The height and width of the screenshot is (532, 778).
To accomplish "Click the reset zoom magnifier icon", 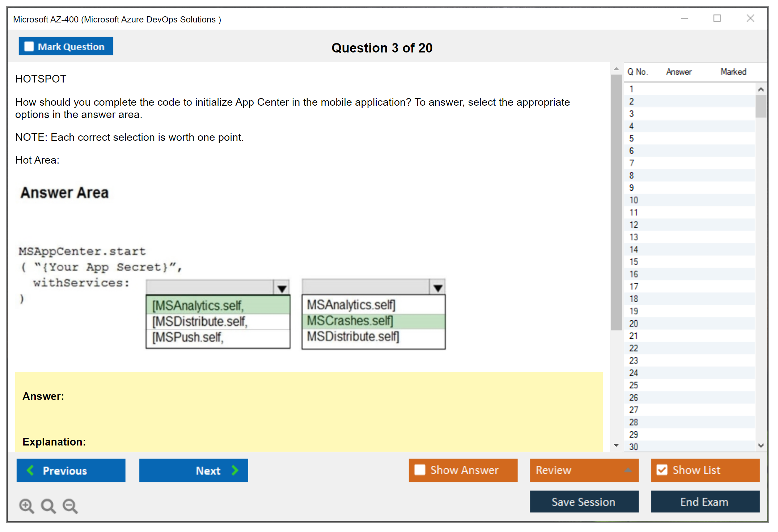I will click(x=48, y=506).
